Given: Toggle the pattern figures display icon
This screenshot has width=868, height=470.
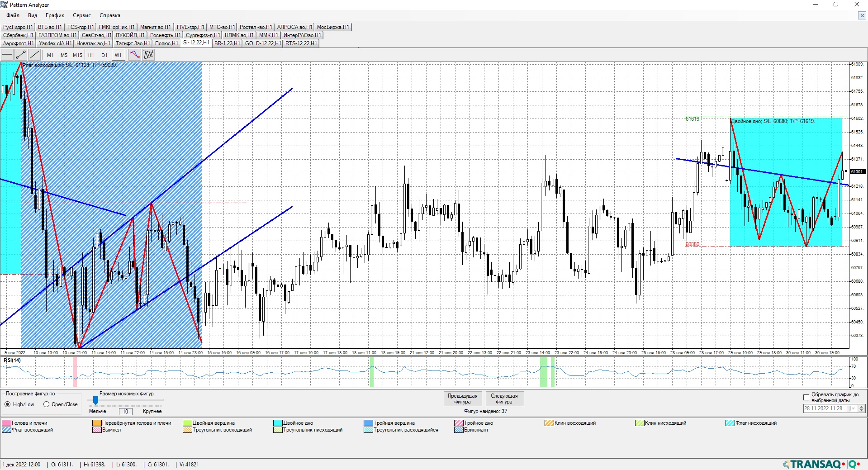Looking at the screenshot, I should click(148, 55).
